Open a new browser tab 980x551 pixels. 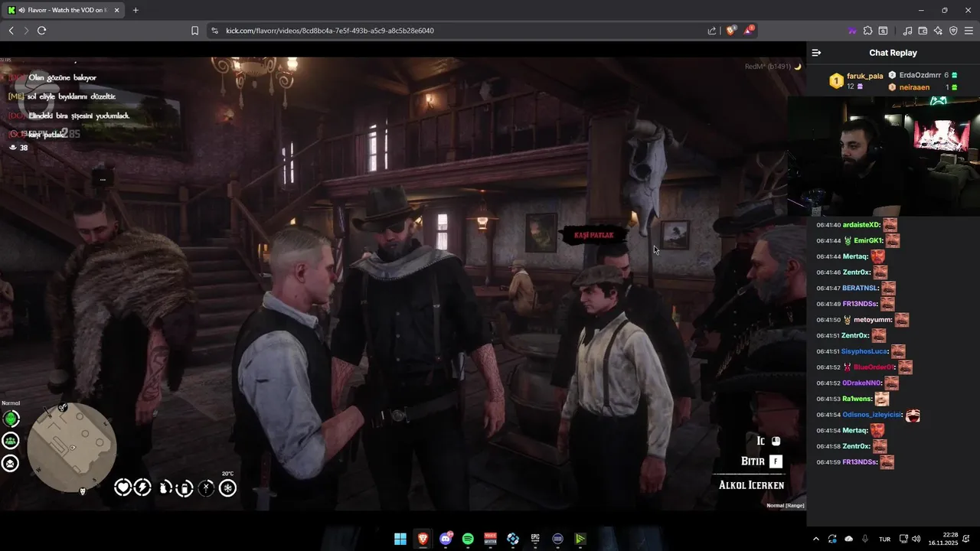click(136, 10)
